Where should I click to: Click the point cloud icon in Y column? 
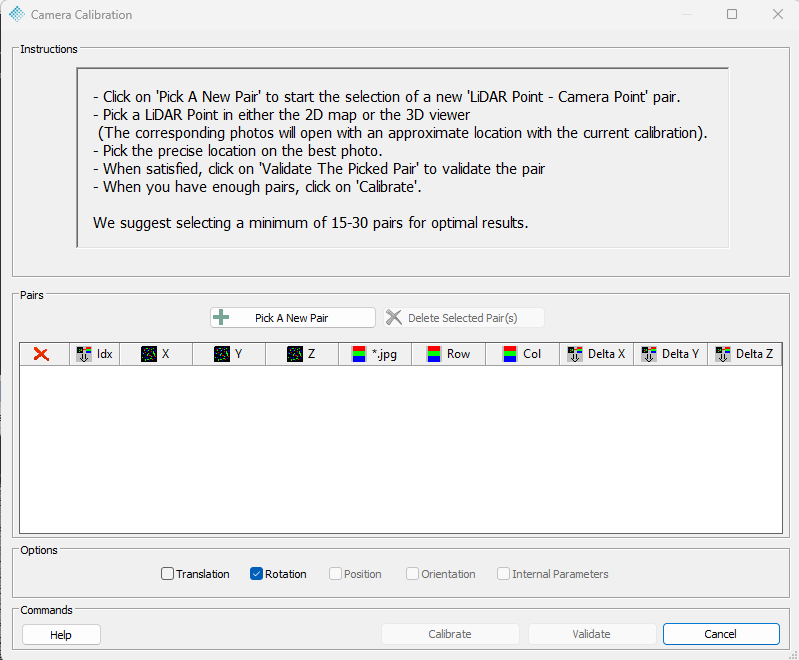pos(222,354)
